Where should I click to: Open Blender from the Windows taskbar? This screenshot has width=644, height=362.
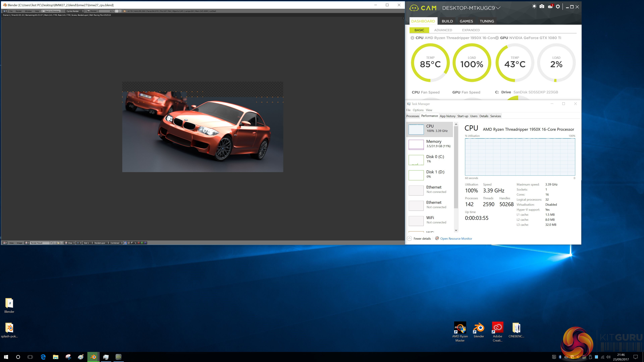click(93, 357)
